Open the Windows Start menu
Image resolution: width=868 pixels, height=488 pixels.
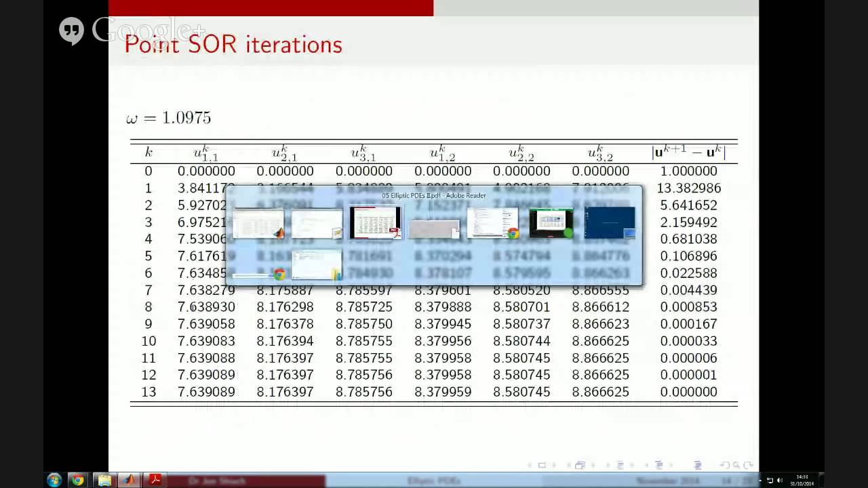[x=54, y=480]
